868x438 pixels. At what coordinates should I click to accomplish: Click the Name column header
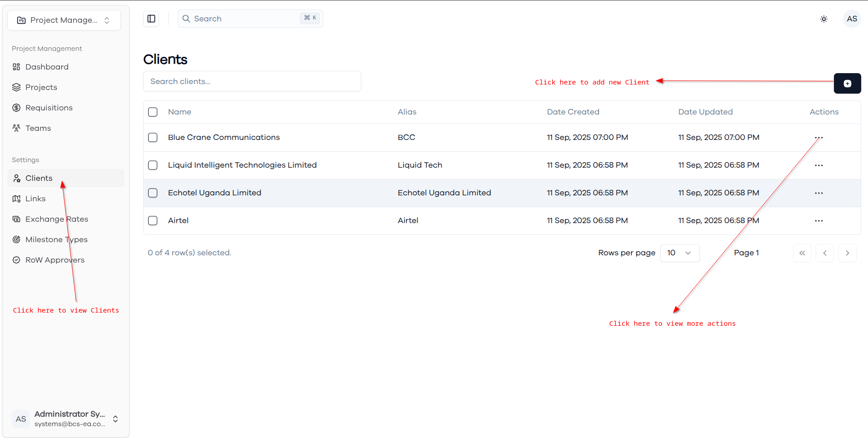pos(180,112)
